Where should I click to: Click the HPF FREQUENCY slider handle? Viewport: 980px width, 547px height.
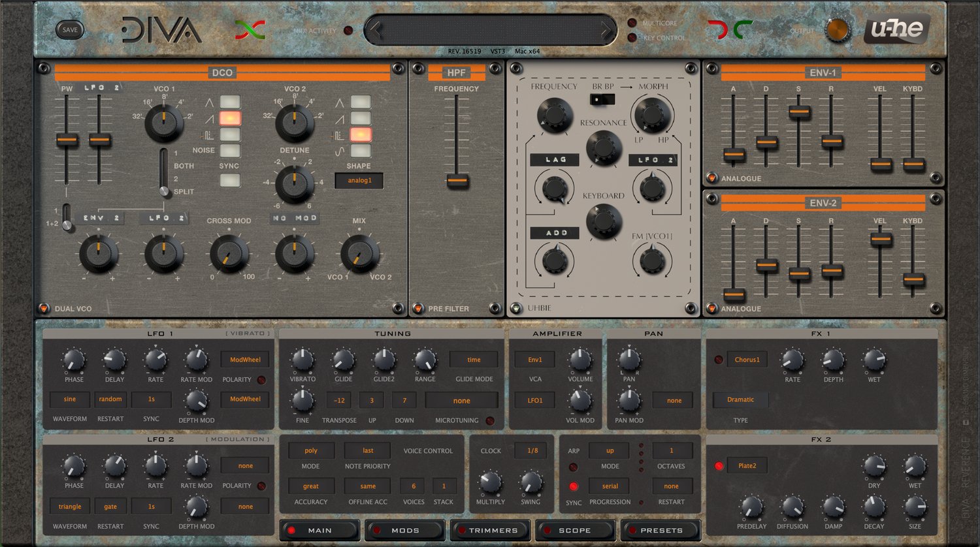[x=457, y=181]
